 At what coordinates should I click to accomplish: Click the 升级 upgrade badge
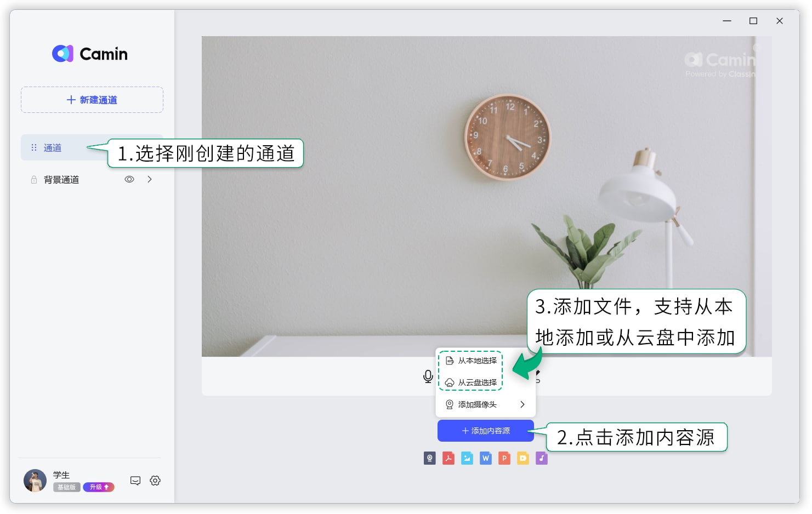point(99,487)
